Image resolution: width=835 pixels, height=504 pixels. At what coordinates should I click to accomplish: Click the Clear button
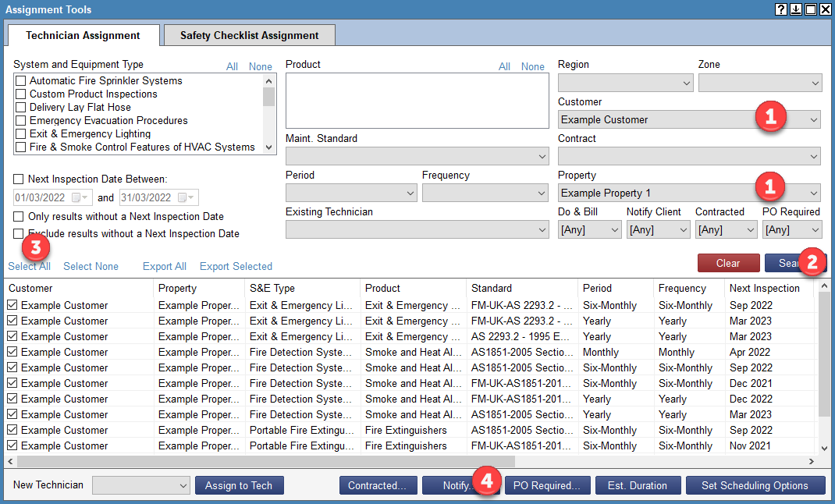(x=727, y=263)
